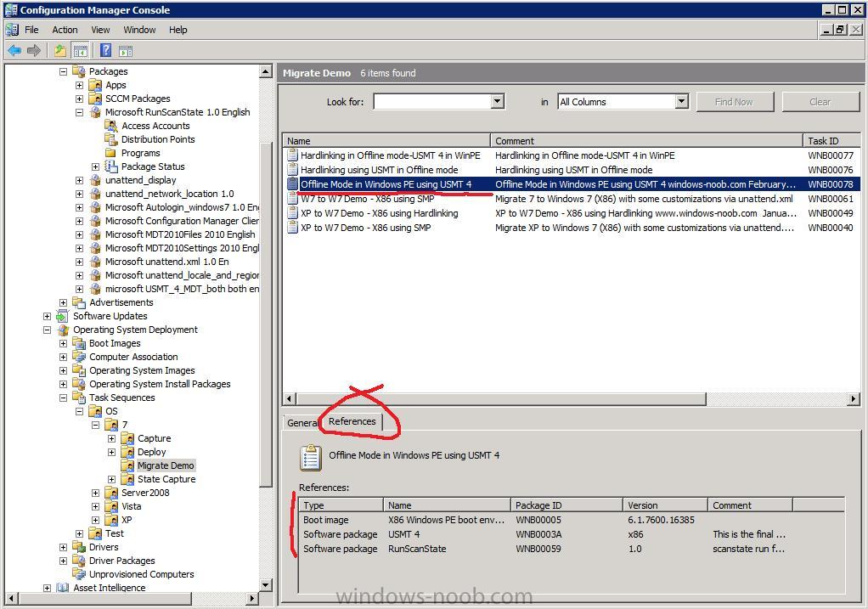The width and height of the screenshot is (868, 609).
Task: Click the Forward arrow toolbar icon
Action: click(34, 51)
